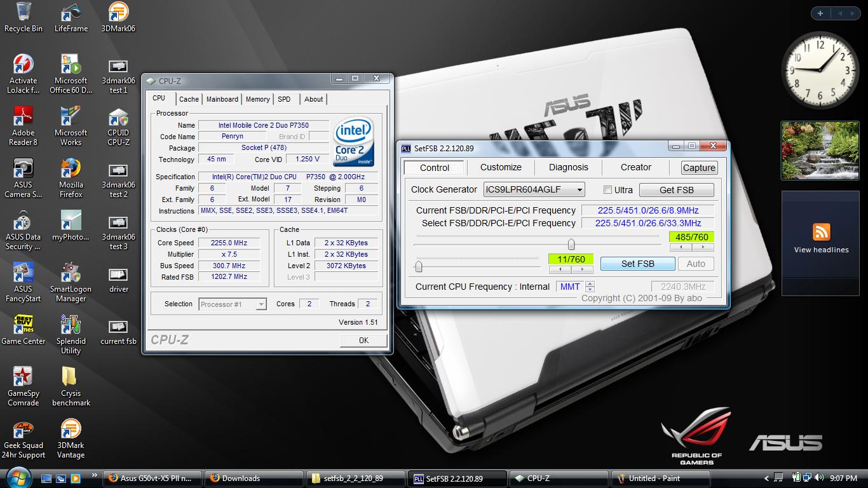Launch the 3DMark Vantage desktop shortcut
The width and height of the screenshot is (868, 488).
(71, 439)
